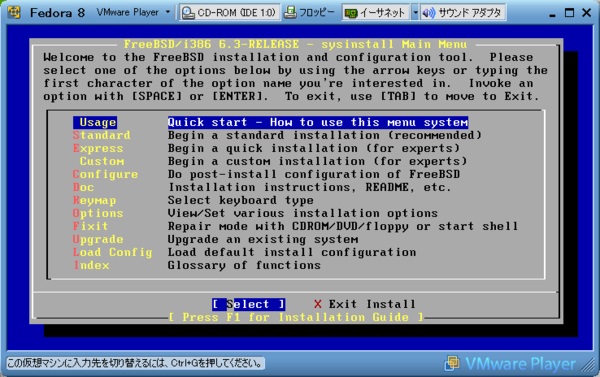Choose the Configure menu entry
Image resolution: width=600 pixels, height=377 pixels.
[x=105, y=174]
